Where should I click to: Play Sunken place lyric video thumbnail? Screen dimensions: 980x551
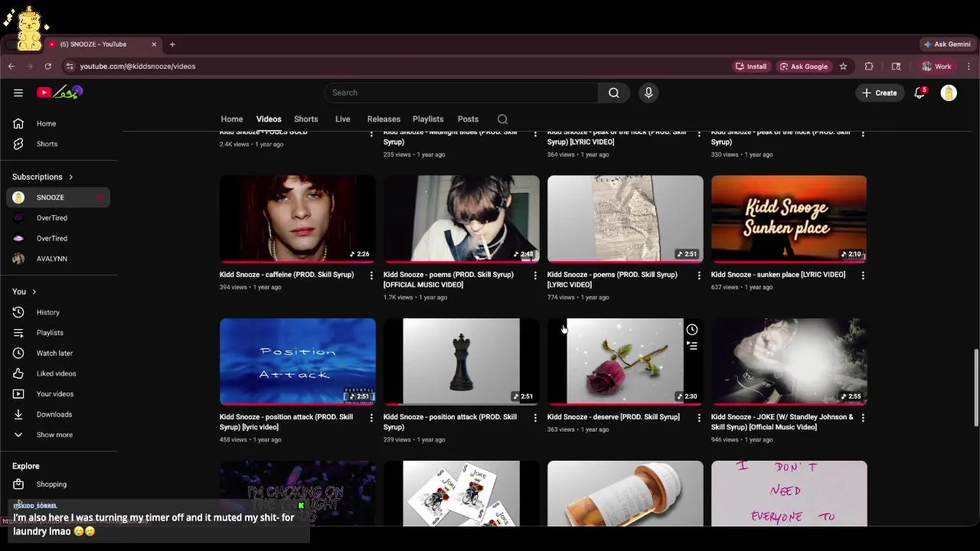(x=789, y=219)
